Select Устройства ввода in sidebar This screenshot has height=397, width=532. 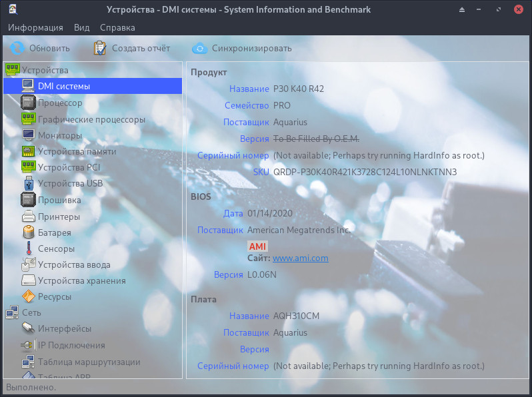coord(74,264)
